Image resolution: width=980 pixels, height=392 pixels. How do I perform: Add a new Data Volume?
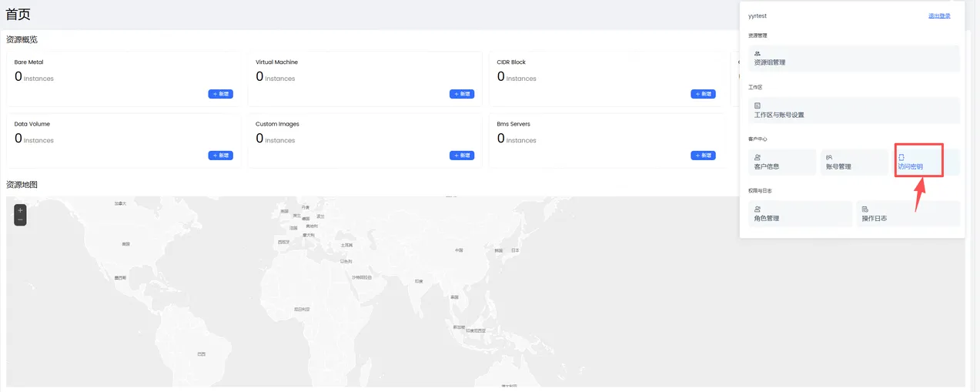(x=220, y=156)
